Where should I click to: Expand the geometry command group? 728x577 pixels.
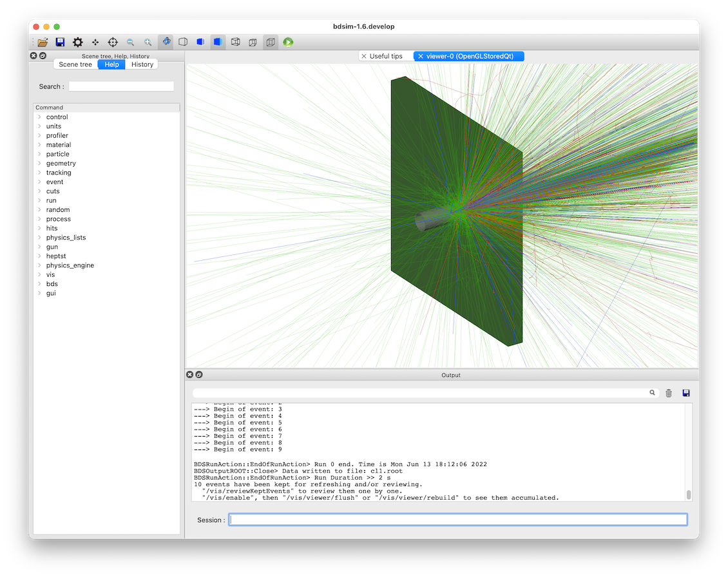(x=39, y=164)
